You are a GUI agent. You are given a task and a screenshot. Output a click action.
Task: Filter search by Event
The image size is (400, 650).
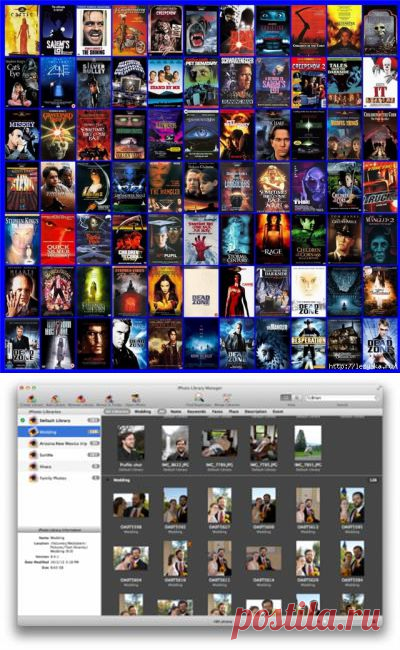pos(278,412)
